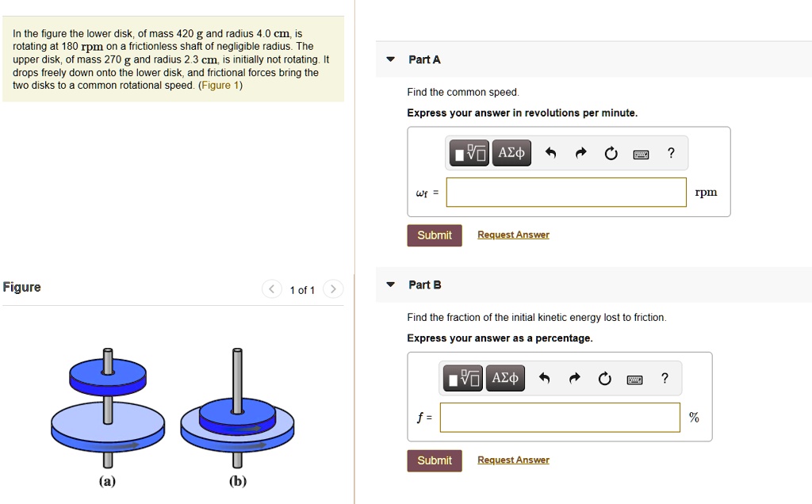Click the redo arrow in Part B toolbar
Screen dimensions: 812x504
pyautogui.click(x=574, y=378)
